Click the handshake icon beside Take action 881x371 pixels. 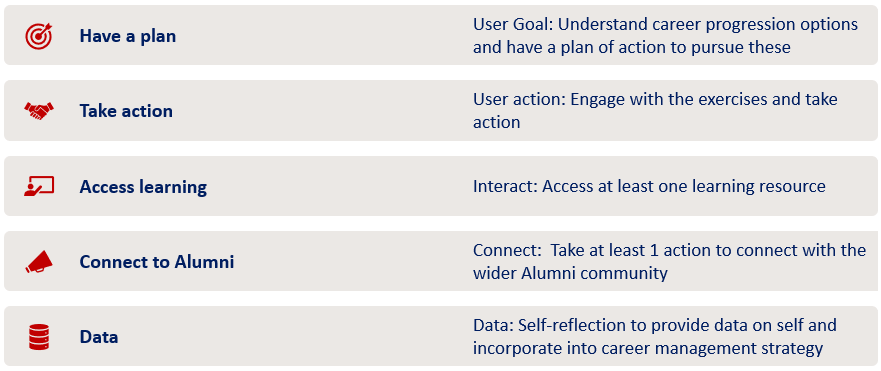pyautogui.click(x=39, y=110)
